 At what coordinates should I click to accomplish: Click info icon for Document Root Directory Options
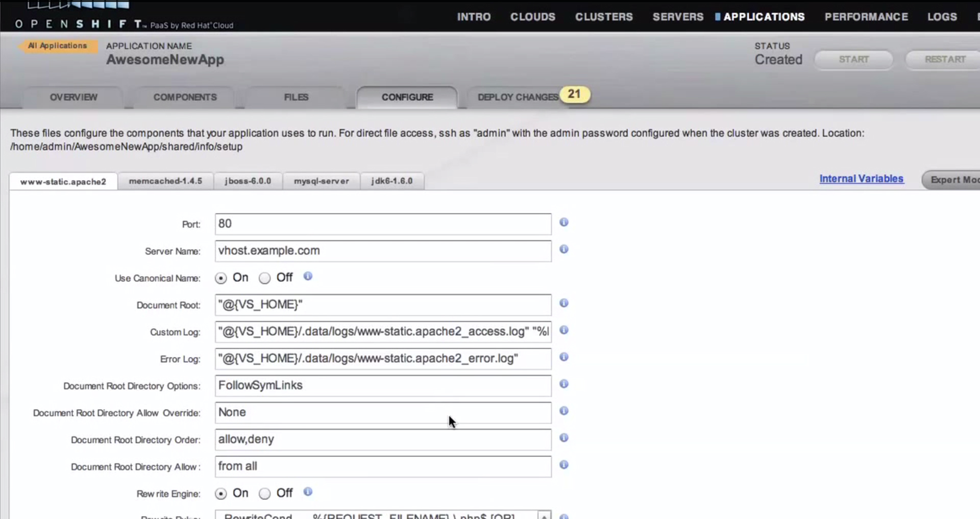click(x=563, y=384)
